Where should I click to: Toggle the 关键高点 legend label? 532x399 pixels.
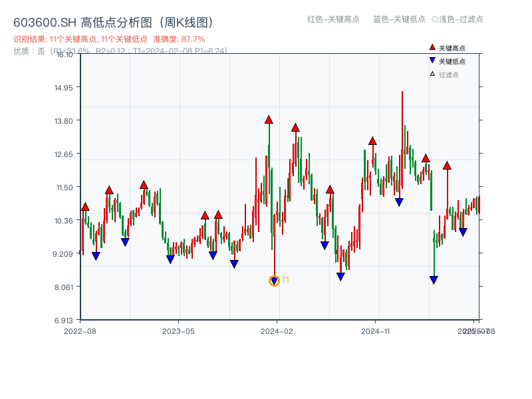pyautogui.click(x=452, y=48)
